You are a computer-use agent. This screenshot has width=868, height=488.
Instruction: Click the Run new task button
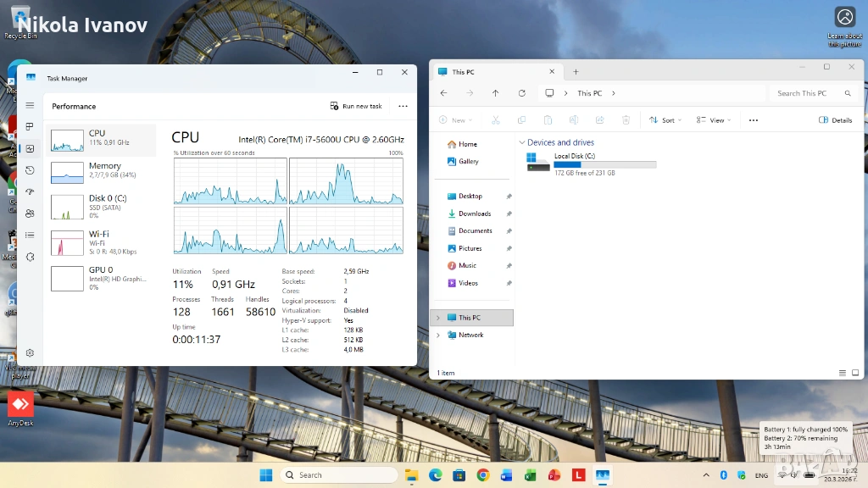356,106
